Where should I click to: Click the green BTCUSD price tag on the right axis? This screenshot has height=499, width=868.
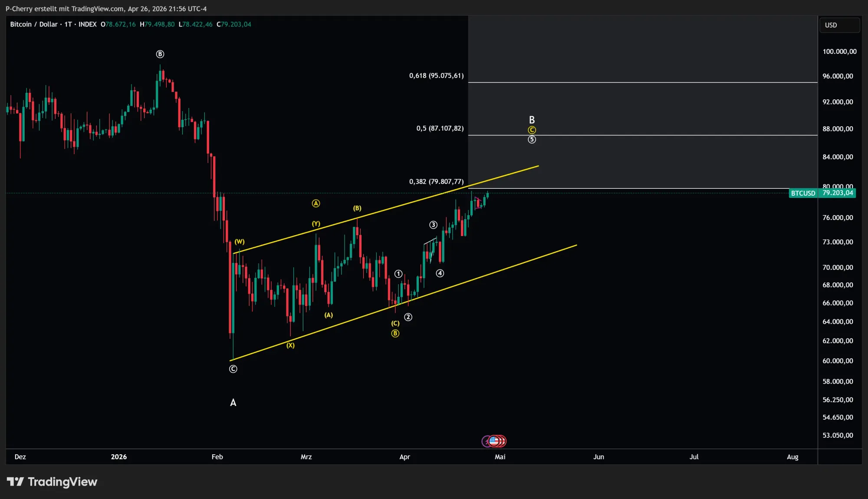(802, 193)
